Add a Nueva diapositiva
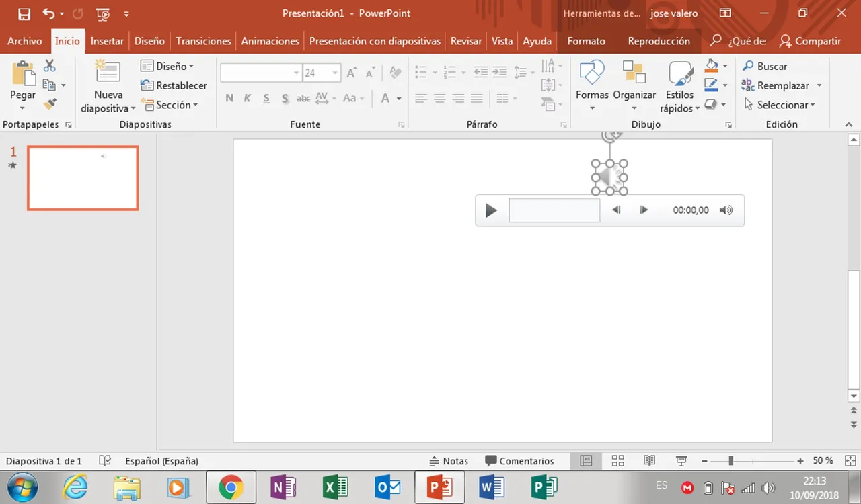This screenshot has width=861, height=504. click(x=108, y=87)
